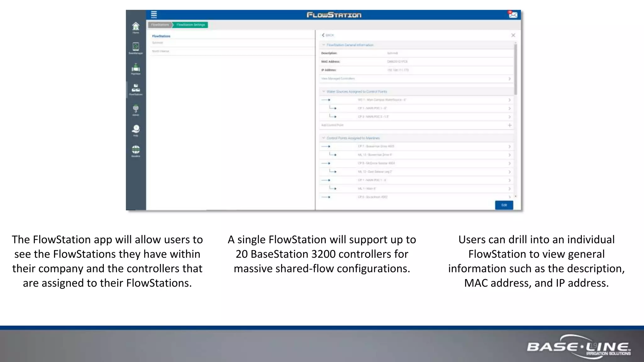Click the Description value
The image size is (644, 362).
(392, 53)
